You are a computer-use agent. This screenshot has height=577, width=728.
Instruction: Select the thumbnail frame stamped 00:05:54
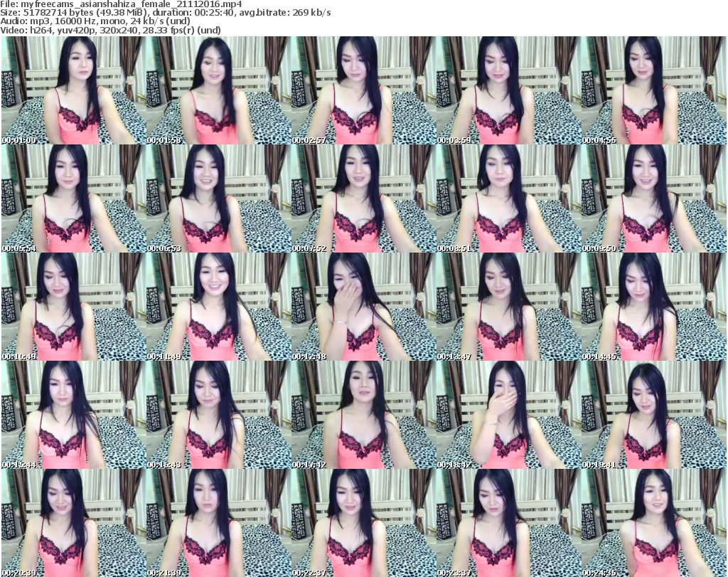coord(74,198)
